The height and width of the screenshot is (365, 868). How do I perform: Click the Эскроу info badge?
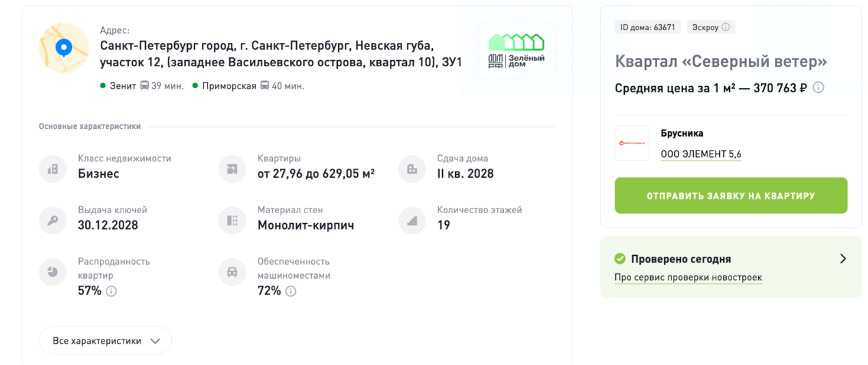[x=710, y=27]
